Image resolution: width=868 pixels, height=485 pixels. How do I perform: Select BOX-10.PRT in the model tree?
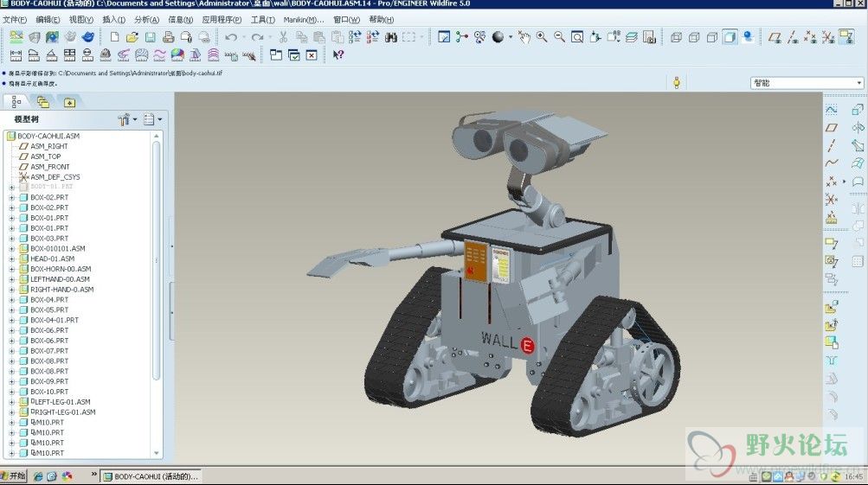(x=49, y=392)
